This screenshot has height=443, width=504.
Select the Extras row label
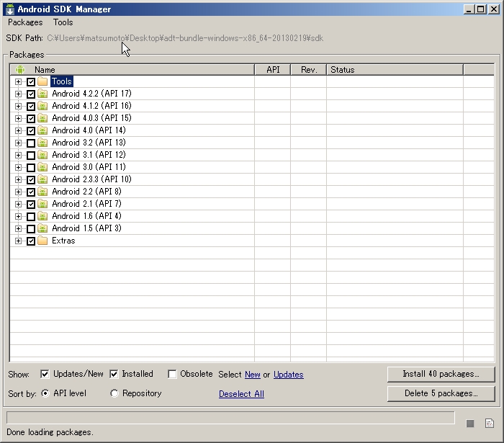click(x=63, y=241)
